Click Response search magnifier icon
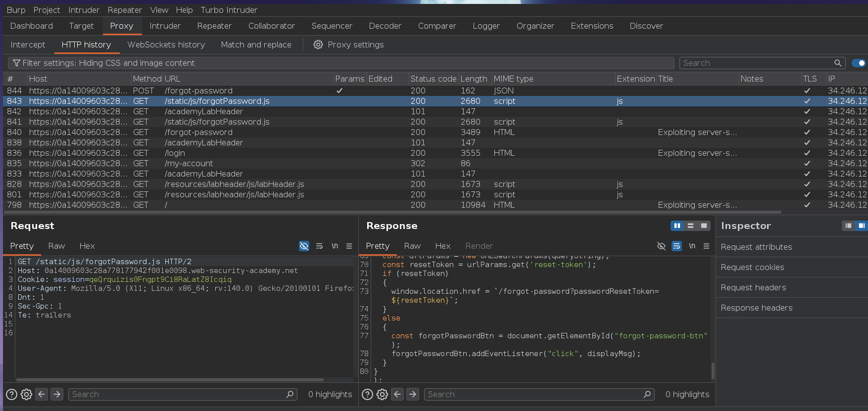This screenshot has height=411, width=868. point(647,394)
